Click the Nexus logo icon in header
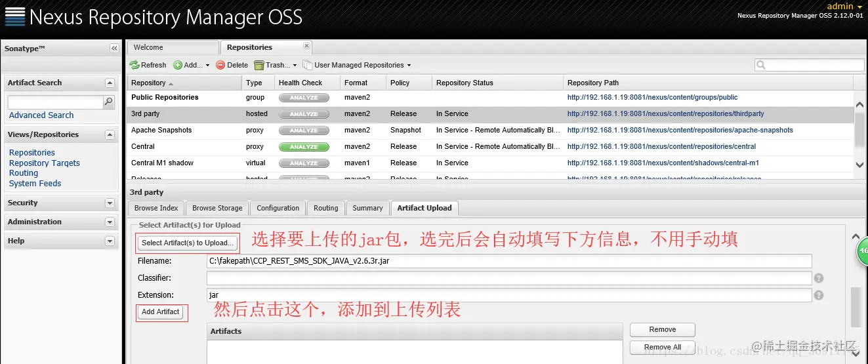868x364 pixels. click(14, 16)
